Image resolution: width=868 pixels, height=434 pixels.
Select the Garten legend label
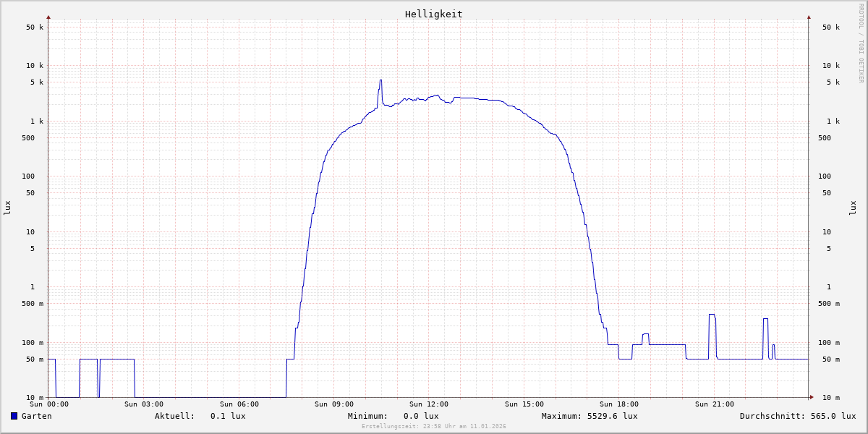pos(36,416)
